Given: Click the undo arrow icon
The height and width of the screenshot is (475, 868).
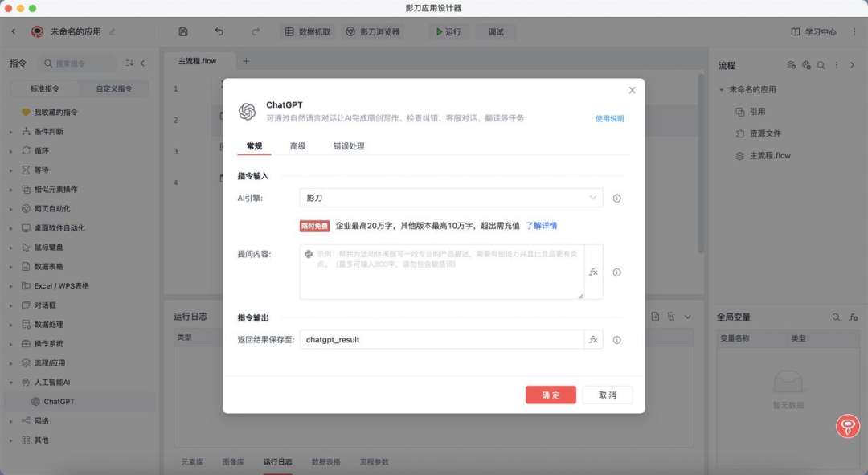Looking at the screenshot, I should point(219,31).
